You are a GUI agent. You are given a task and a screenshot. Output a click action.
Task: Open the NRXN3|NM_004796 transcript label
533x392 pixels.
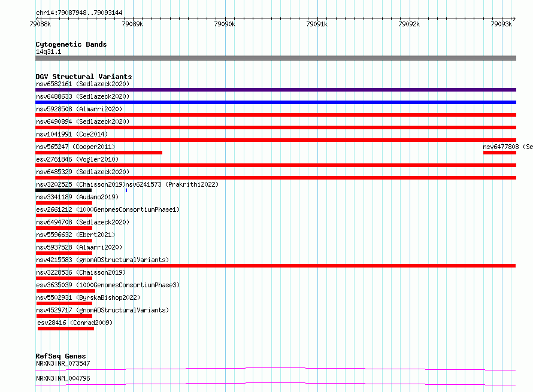tap(63, 378)
